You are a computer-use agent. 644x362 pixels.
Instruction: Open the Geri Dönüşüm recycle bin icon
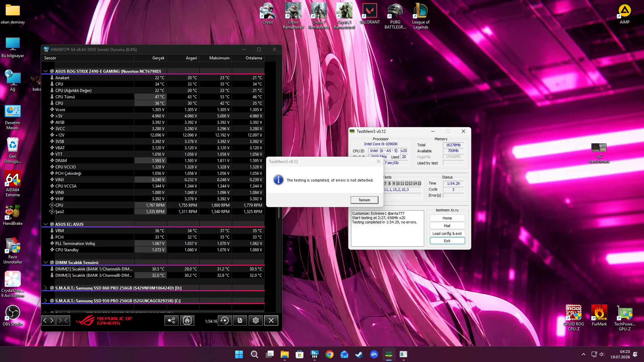click(13, 150)
